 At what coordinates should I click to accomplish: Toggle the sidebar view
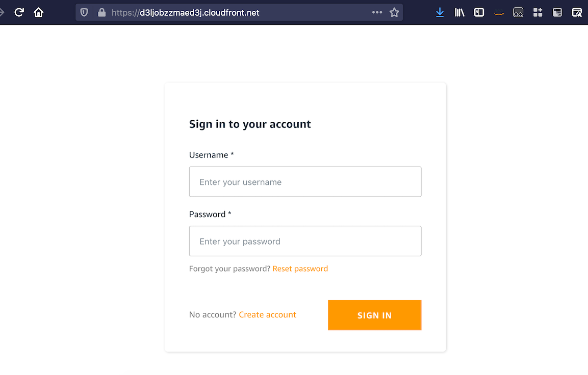[479, 13]
